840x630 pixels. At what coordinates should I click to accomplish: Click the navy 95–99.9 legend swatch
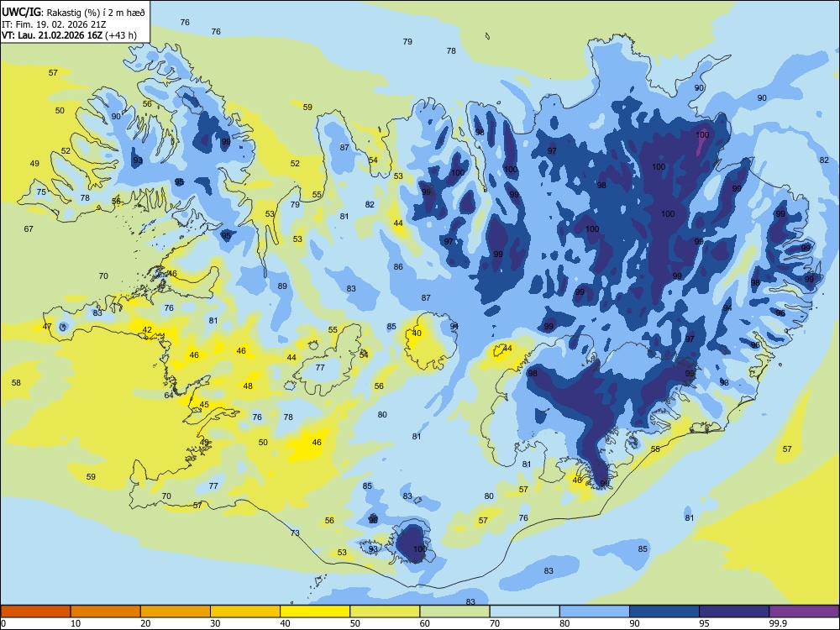click(x=734, y=612)
